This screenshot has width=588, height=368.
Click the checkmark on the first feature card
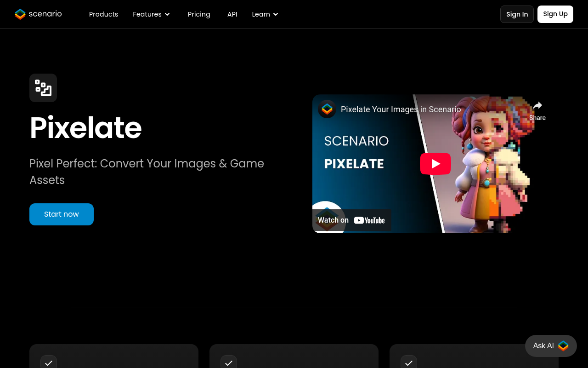(49, 363)
